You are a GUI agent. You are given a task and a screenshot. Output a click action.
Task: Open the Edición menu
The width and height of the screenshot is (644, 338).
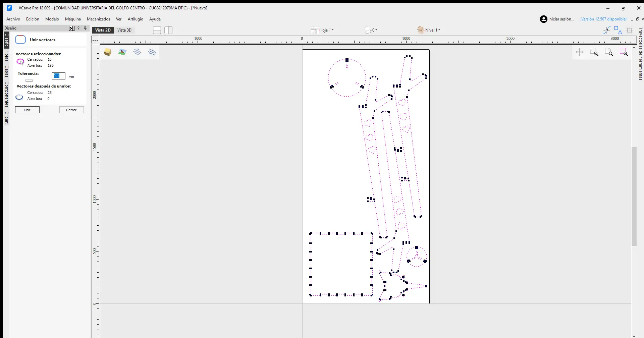coord(33,19)
